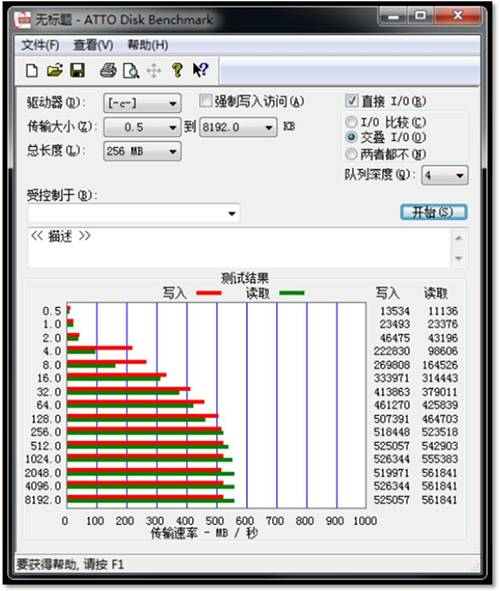
Task: Open the 帮助(H) menu
Action: click(x=148, y=45)
